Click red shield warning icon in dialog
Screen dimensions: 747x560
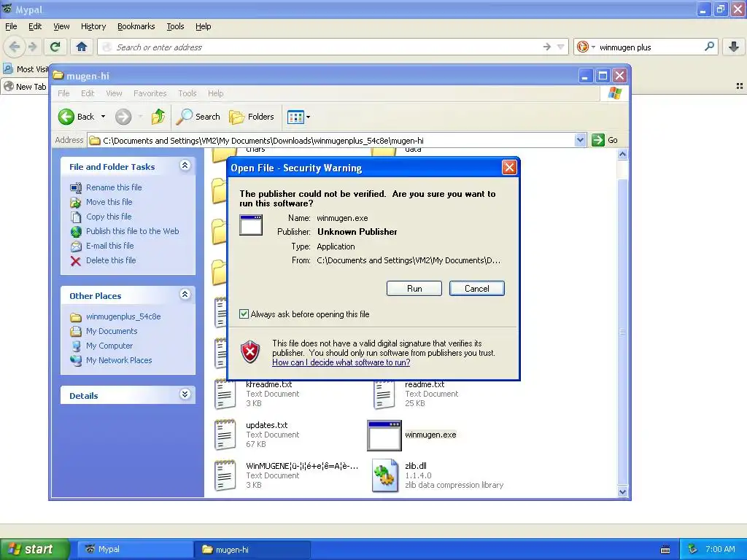click(x=251, y=352)
